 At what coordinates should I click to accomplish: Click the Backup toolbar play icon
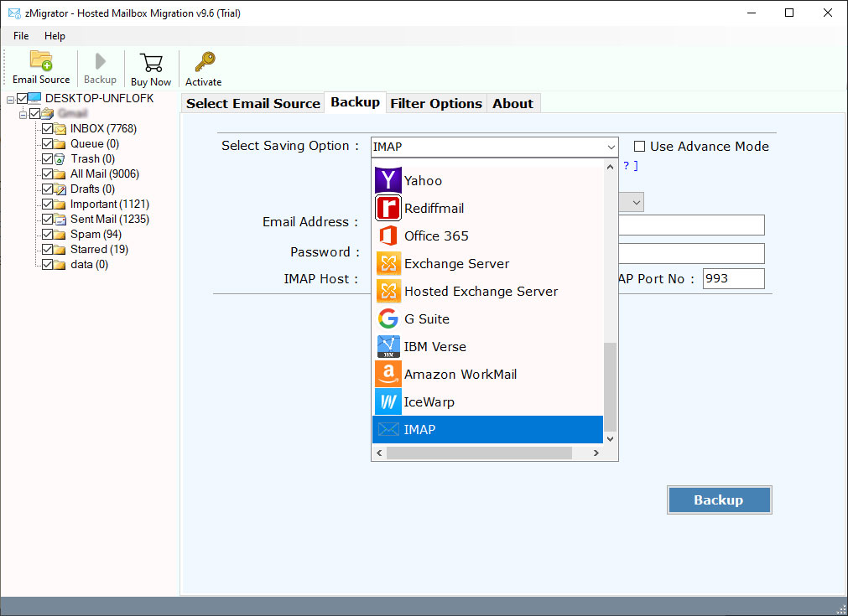click(x=100, y=61)
